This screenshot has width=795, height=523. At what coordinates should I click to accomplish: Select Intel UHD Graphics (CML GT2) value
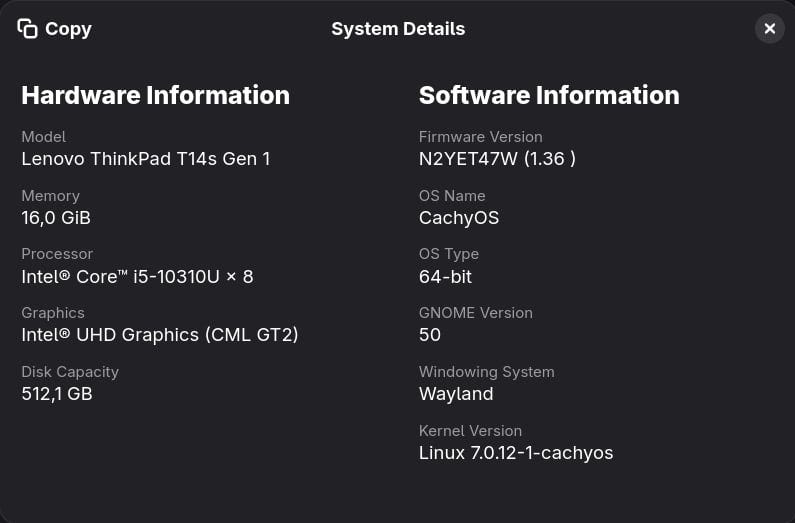point(160,335)
